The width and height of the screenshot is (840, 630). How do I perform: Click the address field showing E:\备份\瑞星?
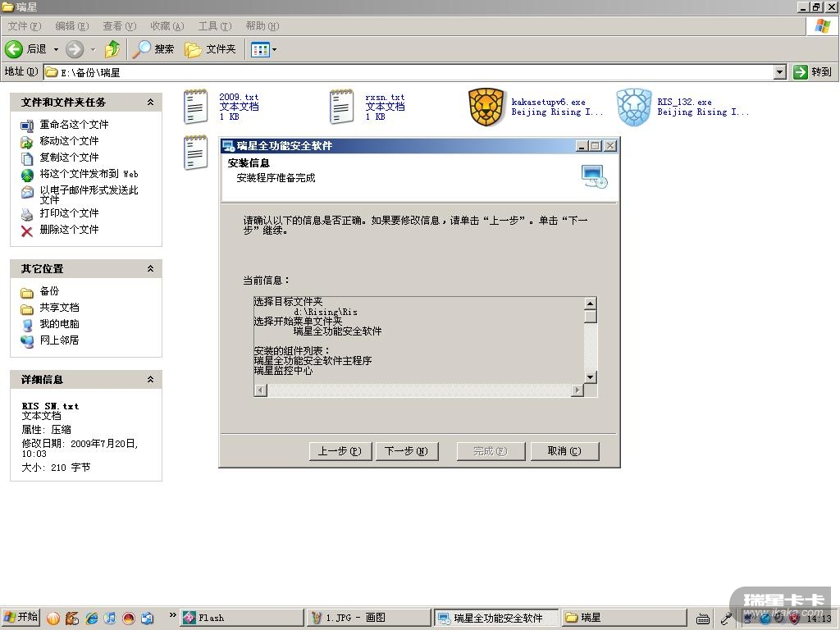coord(409,72)
